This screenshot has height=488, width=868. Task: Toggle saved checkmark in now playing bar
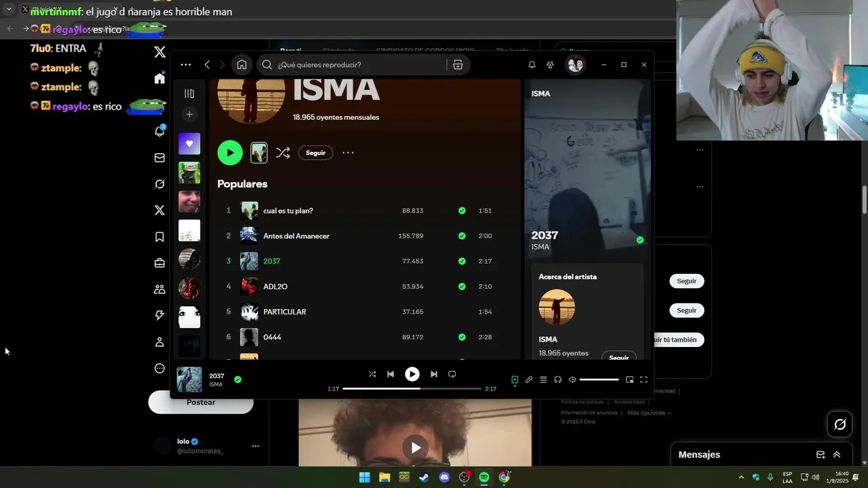coord(237,380)
